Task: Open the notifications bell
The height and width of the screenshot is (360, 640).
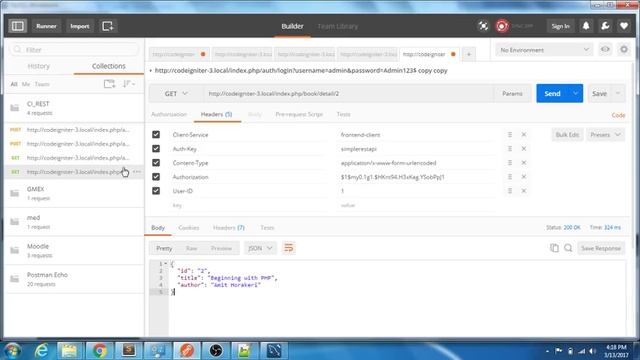Action: 586,26
